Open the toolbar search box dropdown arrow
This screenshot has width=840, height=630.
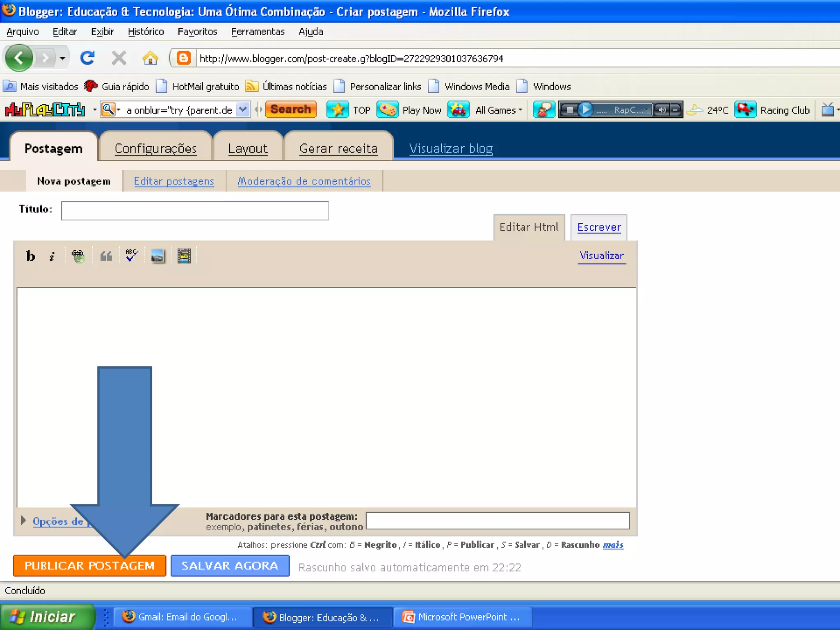coord(243,110)
